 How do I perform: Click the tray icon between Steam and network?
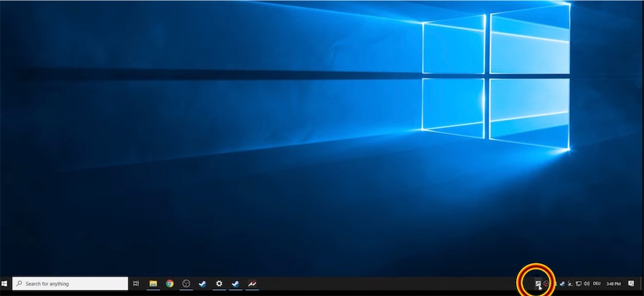570,283
